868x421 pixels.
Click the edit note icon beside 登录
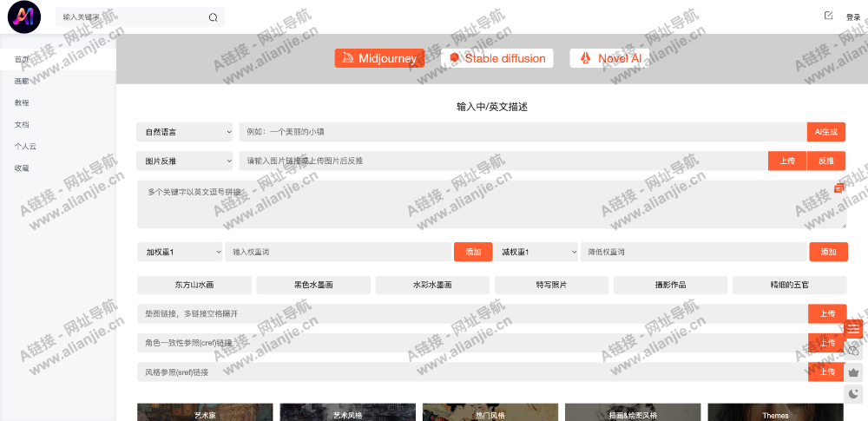pos(828,16)
